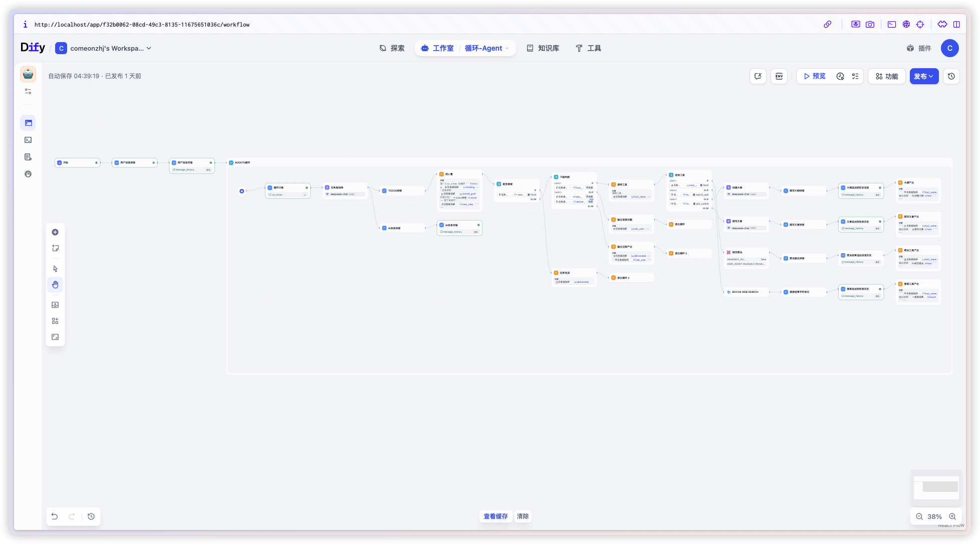Click the add node plus icon
The width and height of the screenshot is (980, 544).
pyautogui.click(x=55, y=232)
